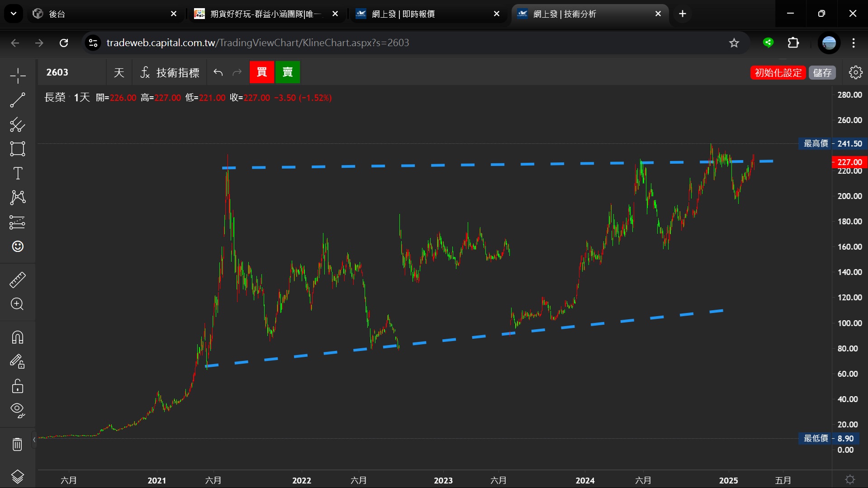
Task: Collapse the left drawing toolbar arrow
Action: (34, 440)
